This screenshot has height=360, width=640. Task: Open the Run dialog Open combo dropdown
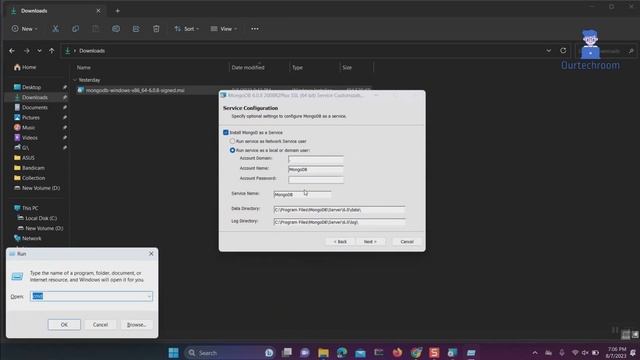tap(149, 296)
